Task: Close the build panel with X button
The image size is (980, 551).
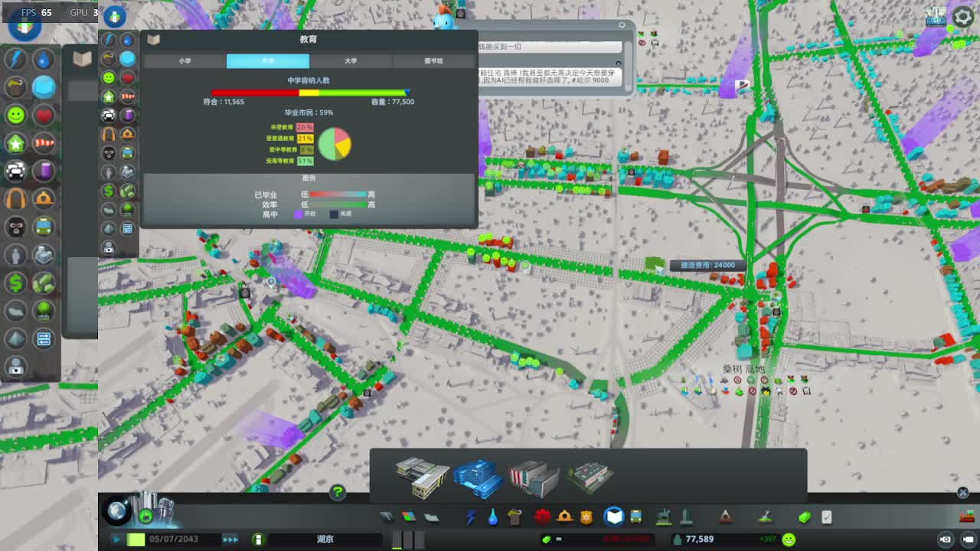Action: pos(962,492)
